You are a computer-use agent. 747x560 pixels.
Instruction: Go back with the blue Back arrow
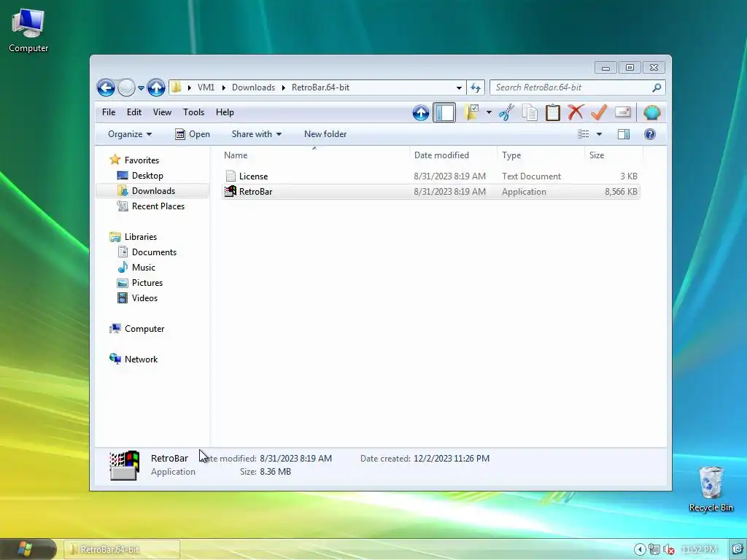pos(106,87)
